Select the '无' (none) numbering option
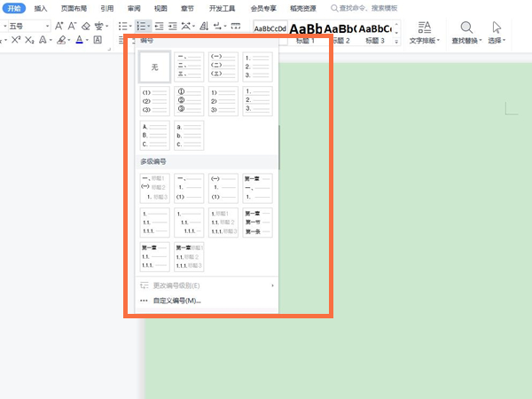532x399 pixels. (154, 66)
